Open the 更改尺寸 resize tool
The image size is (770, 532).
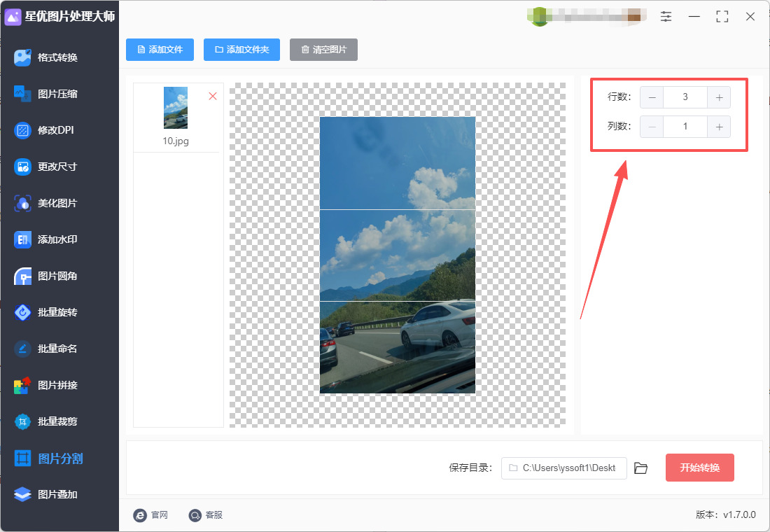pyautogui.click(x=45, y=167)
